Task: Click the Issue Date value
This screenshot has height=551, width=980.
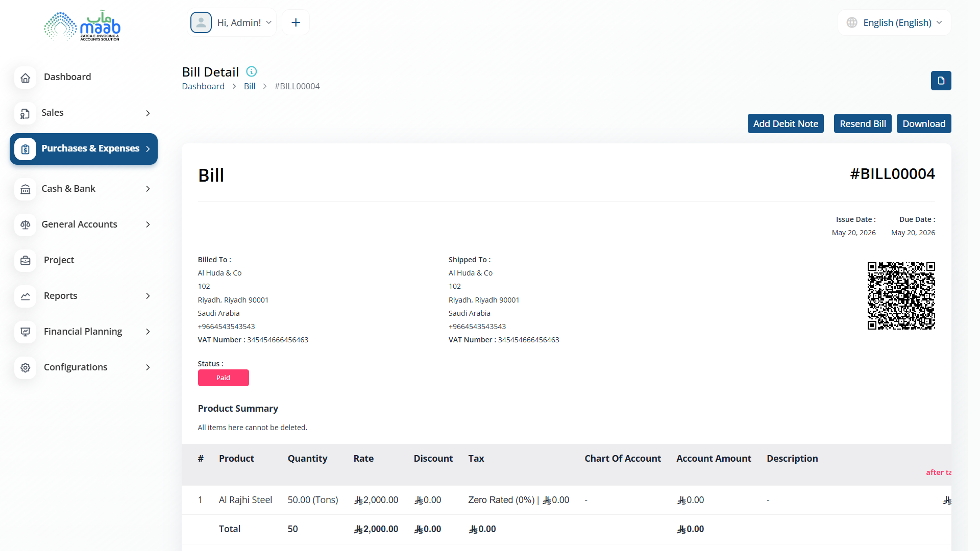Action: point(854,233)
